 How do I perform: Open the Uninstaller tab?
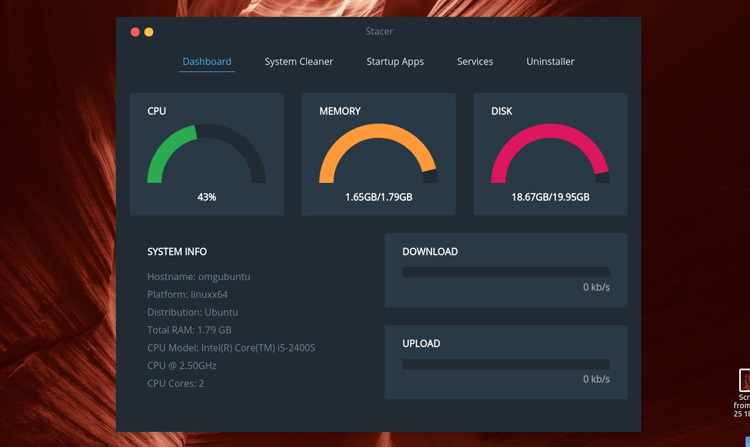tap(550, 62)
